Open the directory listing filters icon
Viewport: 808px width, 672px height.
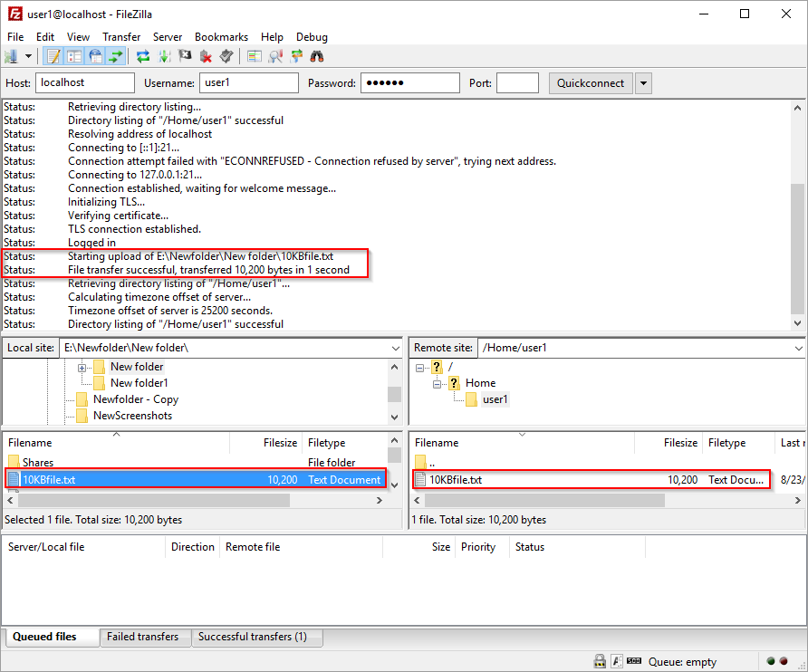coord(255,56)
